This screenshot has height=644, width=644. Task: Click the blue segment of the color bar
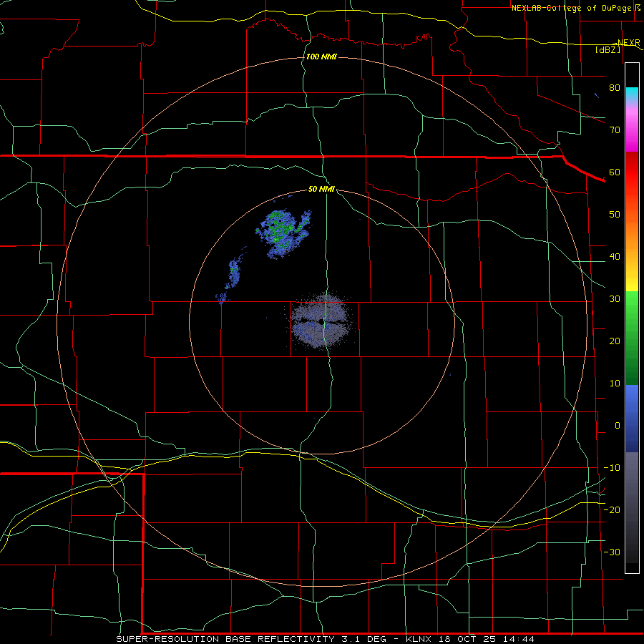click(x=632, y=419)
